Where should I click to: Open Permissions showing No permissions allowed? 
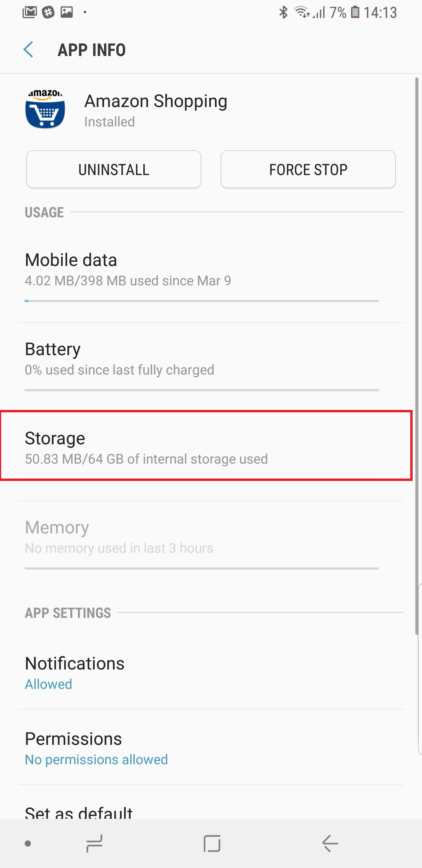[x=202, y=748]
